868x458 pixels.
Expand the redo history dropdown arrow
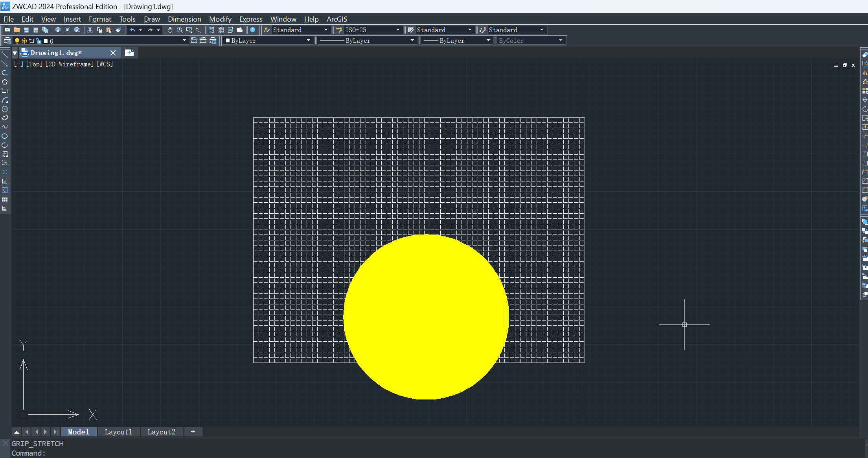(158, 30)
